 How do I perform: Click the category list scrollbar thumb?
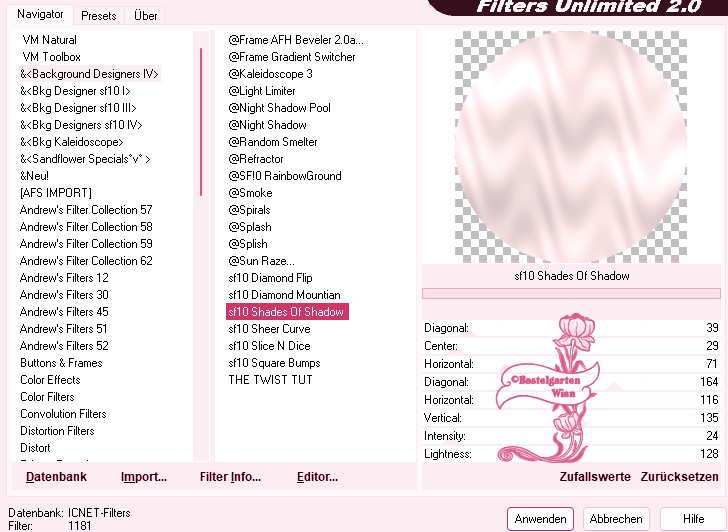click(x=201, y=122)
